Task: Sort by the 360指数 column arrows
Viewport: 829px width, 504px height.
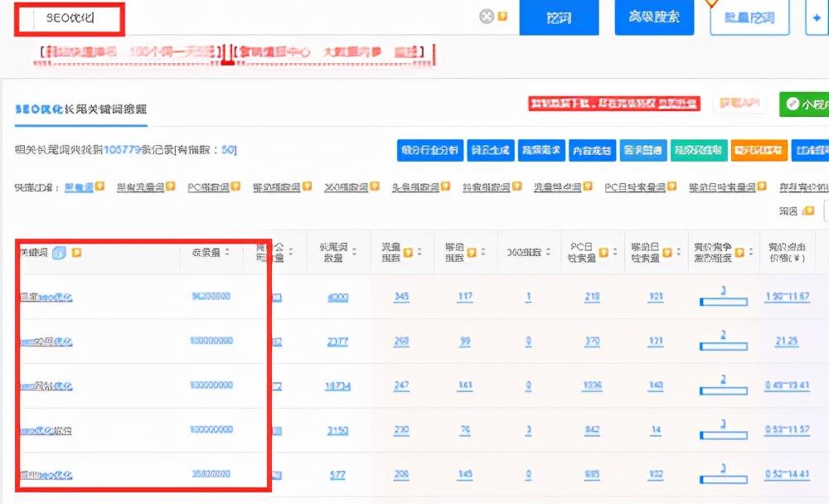Action: pos(548,252)
